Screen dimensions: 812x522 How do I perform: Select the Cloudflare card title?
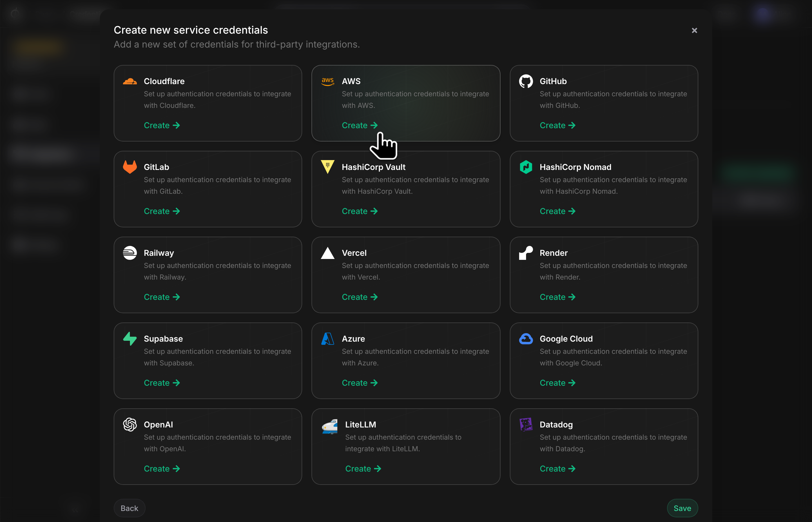pyautogui.click(x=164, y=81)
